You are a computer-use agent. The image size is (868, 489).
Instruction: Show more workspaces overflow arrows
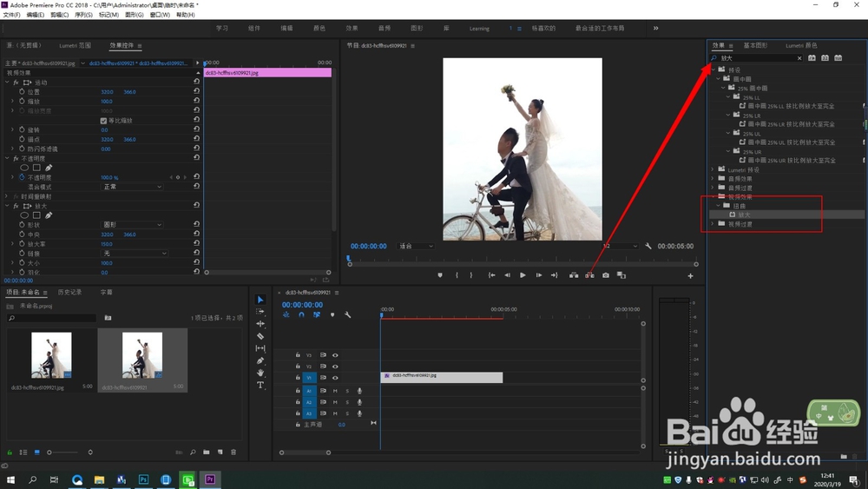coord(656,29)
